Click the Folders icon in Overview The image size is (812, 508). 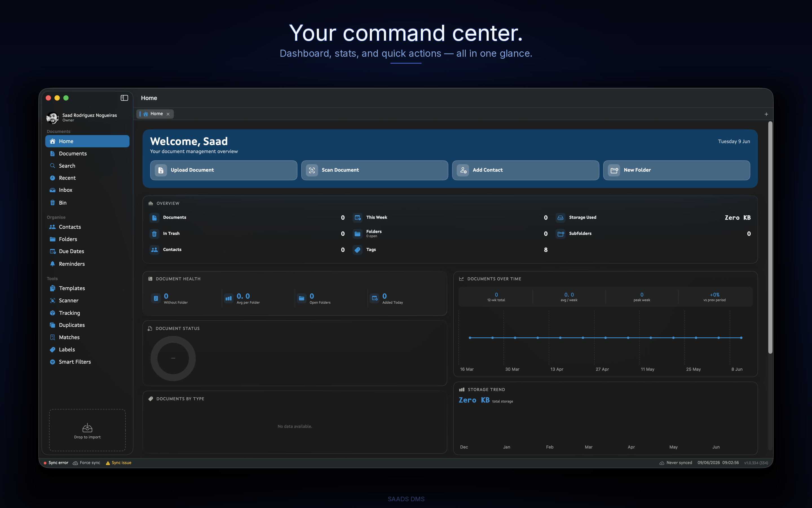tap(357, 234)
